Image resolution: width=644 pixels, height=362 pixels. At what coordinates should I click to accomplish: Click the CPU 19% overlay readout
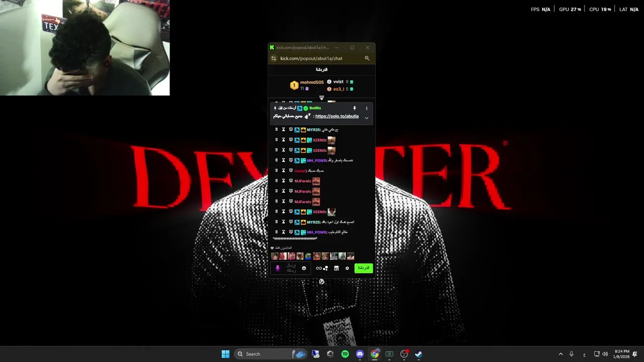(x=600, y=10)
